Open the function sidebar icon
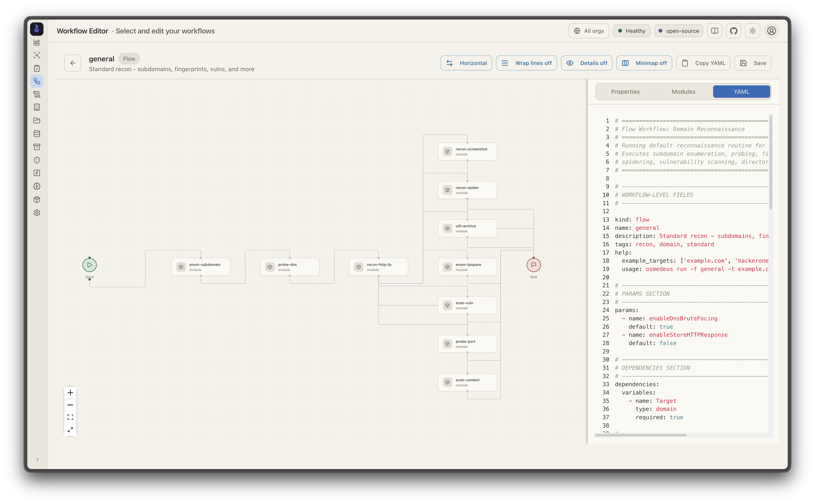Screen dimensions: 815x504 click(x=37, y=173)
